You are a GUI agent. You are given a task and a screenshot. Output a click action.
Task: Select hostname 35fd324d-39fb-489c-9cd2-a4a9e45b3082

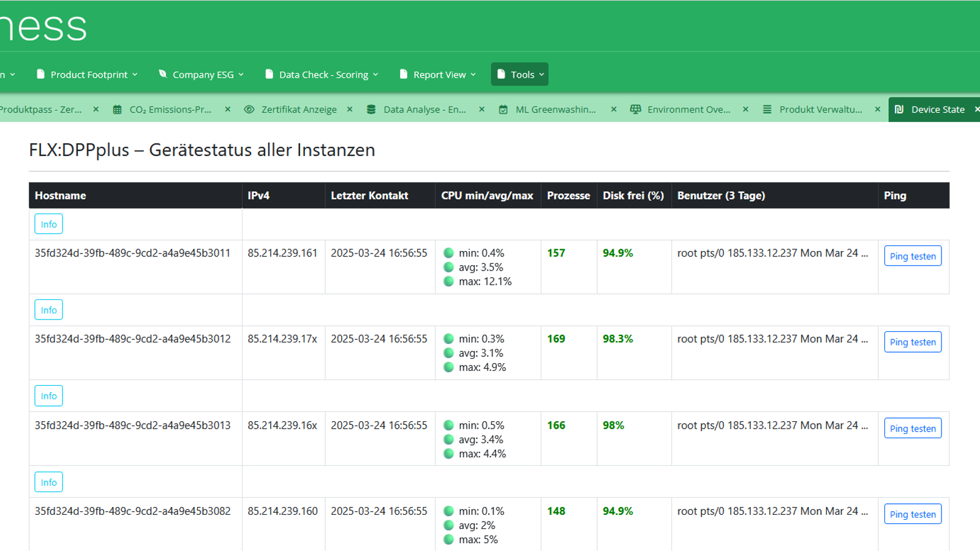132,511
